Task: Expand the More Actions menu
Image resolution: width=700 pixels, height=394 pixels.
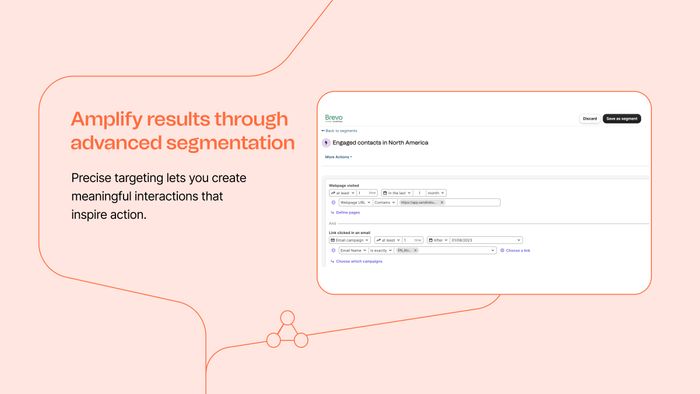Action: [338, 157]
